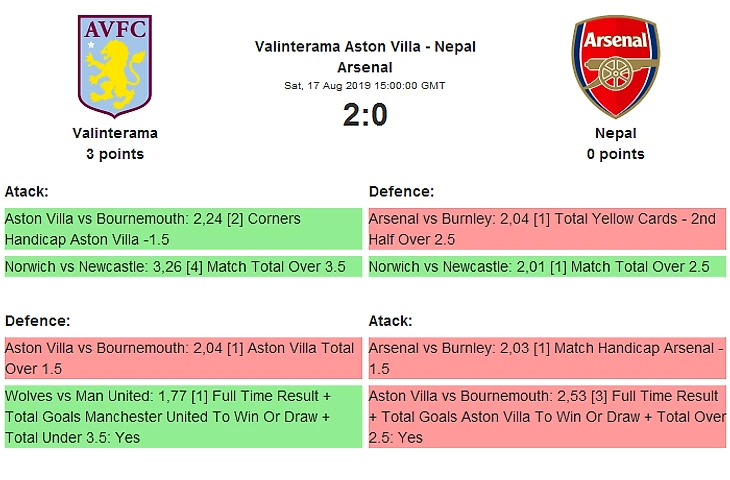Click the right Defence section heading
This screenshot has width=730, height=480.
401,191
